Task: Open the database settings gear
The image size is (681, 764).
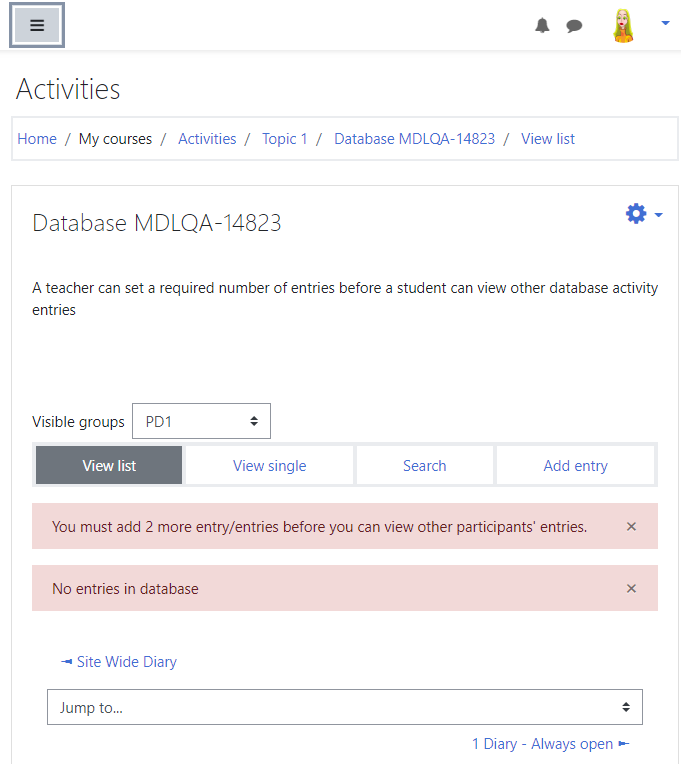Action: (636, 213)
